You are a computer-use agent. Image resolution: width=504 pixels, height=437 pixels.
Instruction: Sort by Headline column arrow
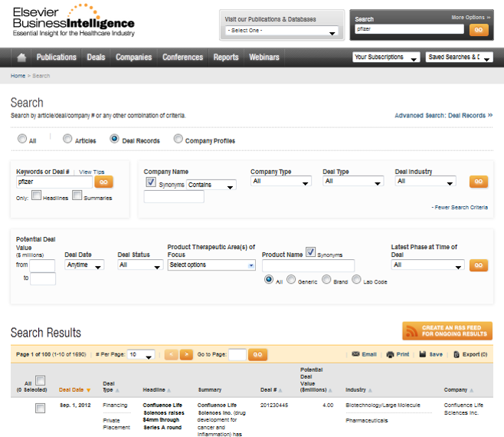tap(169, 390)
